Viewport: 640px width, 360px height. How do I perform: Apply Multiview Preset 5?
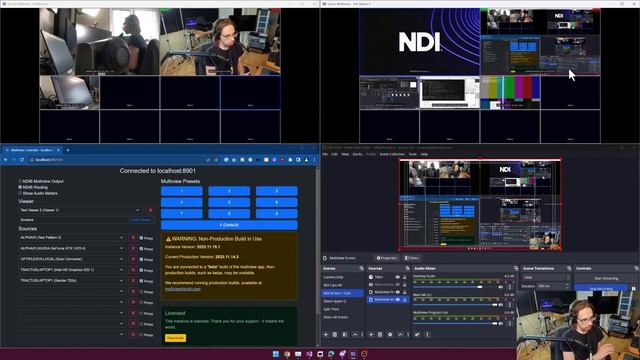(x=229, y=202)
